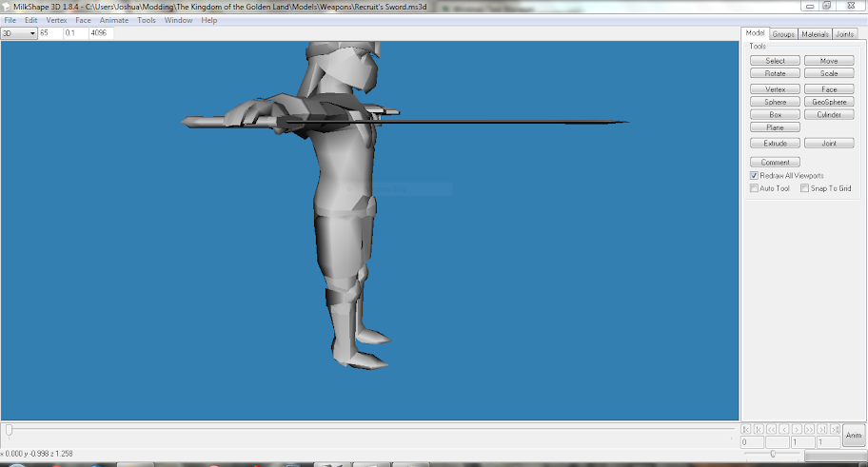
Task: Click the rewind (<<) playback button
Action: (772, 429)
